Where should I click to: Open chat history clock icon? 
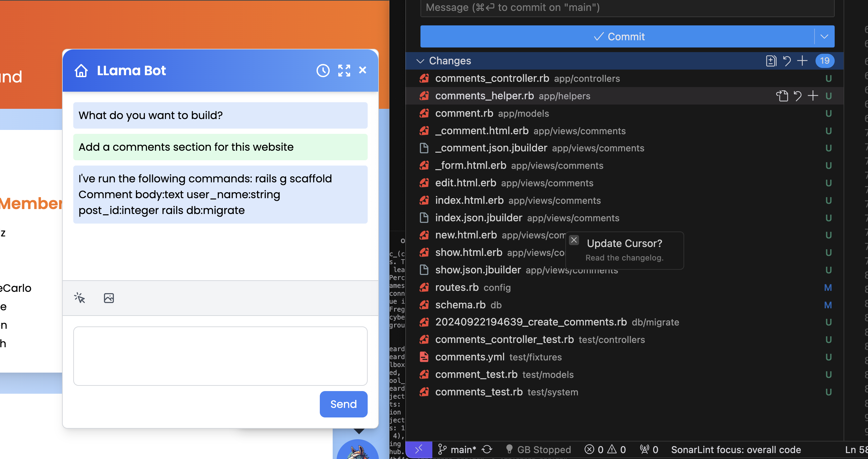[322, 71]
